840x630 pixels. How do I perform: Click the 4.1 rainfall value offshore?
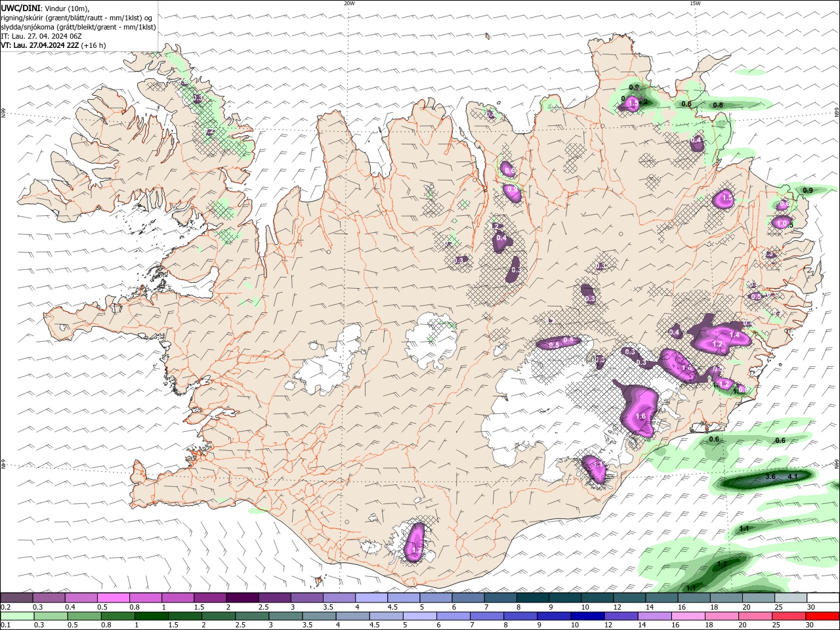pyautogui.click(x=792, y=476)
